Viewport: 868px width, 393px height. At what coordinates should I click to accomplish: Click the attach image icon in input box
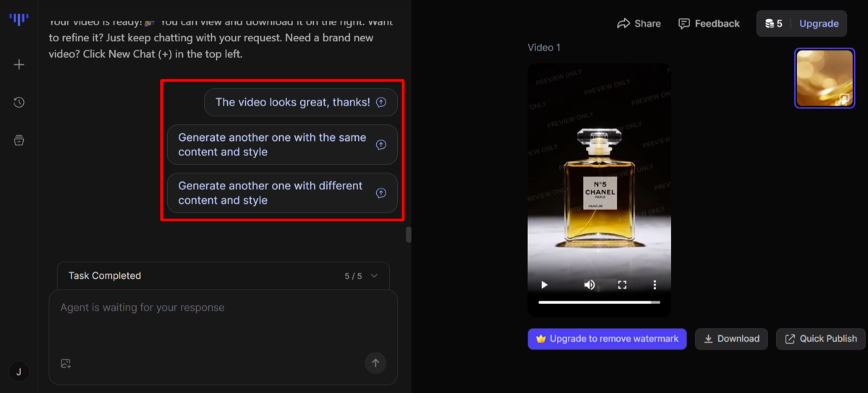point(66,363)
